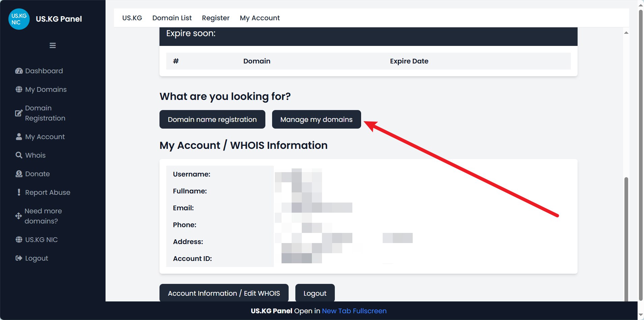Open My Account in the sidebar
This screenshot has height=320, width=644.
coord(45,137)
